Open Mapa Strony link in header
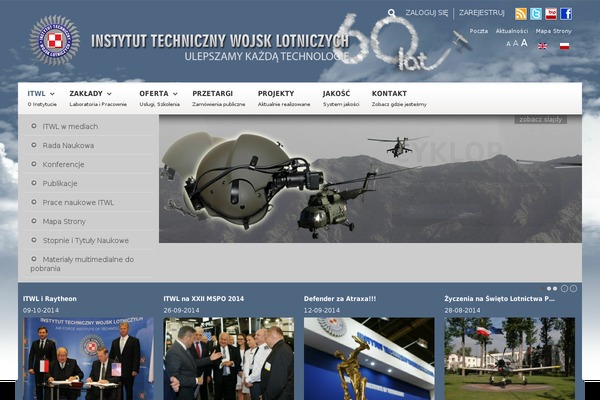 point(553,31)
